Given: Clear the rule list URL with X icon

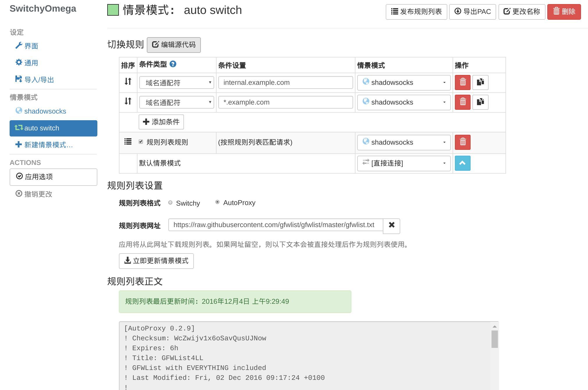Looking at the screenshot, I should click(x=391, y=225).
